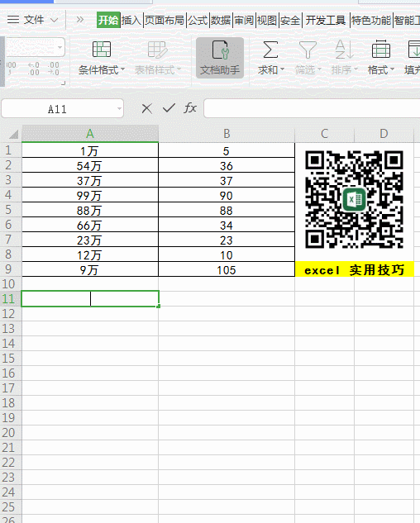420x523 pixels.
Task: Open the 插入 ribbon tab
Action: click(131, 21)
